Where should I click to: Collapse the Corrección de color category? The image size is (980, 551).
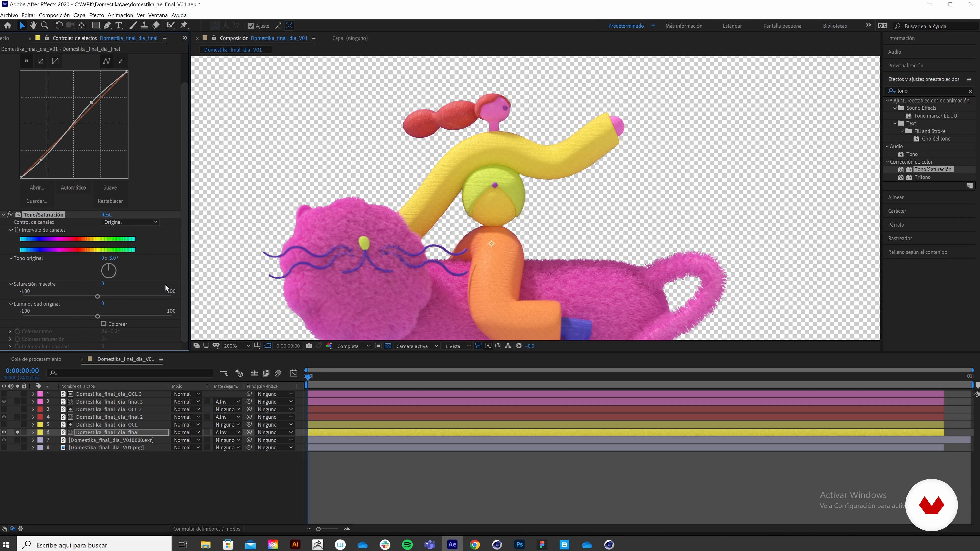click(887, 162)
